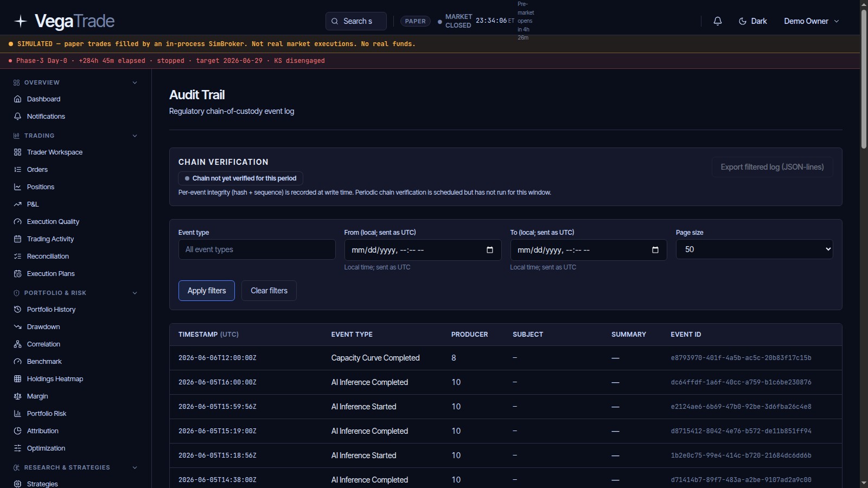Click the Portfolio Risk bar chart icon
The image size is (868, 488).
coord(17,414)
